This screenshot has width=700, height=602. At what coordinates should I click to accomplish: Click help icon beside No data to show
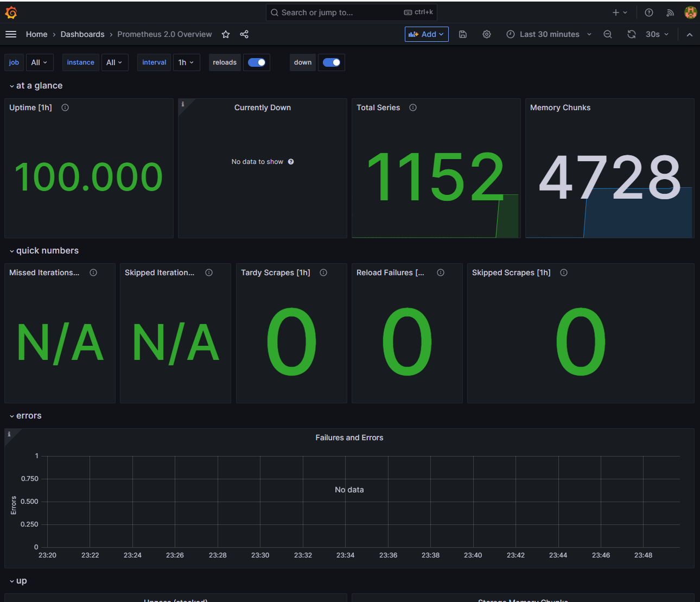pyautogui.click(x=291, y=162)
